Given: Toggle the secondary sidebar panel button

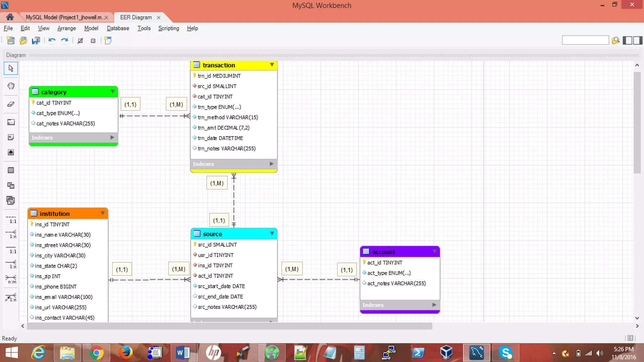Looking at the screenshot, I should click(637, 40).
